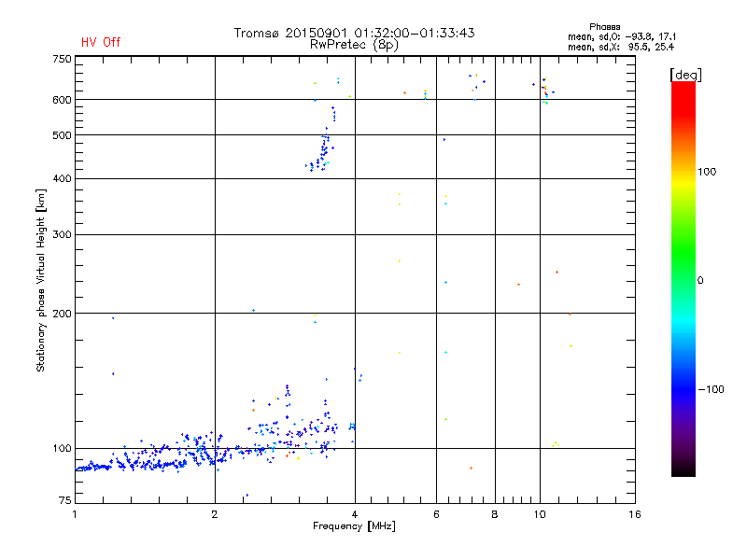Viewport: 747px width, 560px height.
Task: Click the 600 km y-axis tick label
Action: (62, 100)
